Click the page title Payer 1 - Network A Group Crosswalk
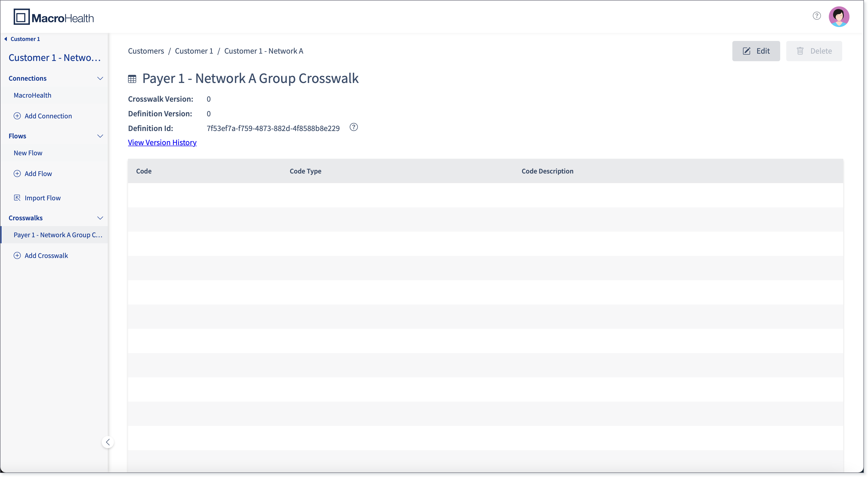 pos(250,78)
